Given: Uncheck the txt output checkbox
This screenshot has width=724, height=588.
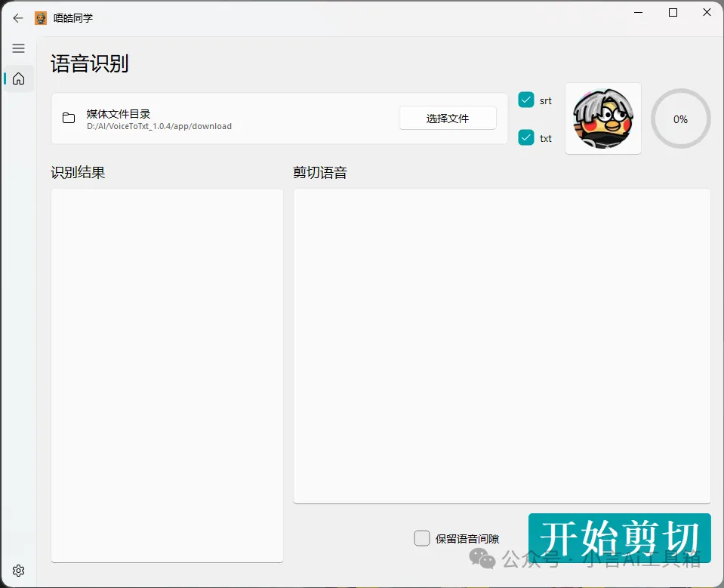Looking at the screenshot, I should click(526, 137).
